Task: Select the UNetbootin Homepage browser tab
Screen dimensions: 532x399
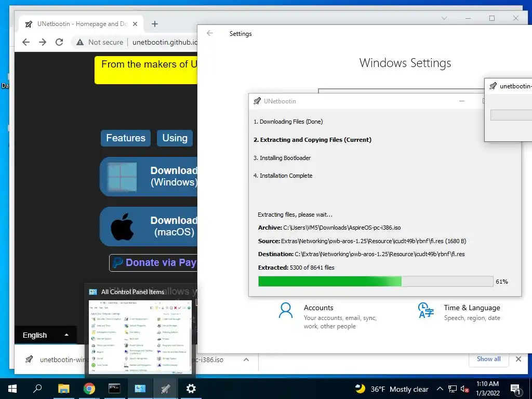Action: click(82, 24)
